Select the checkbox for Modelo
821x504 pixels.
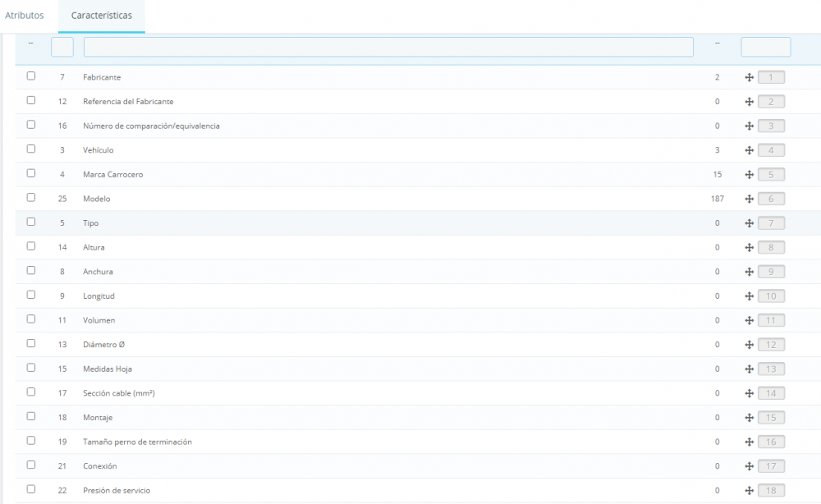(x=30, y=199)
